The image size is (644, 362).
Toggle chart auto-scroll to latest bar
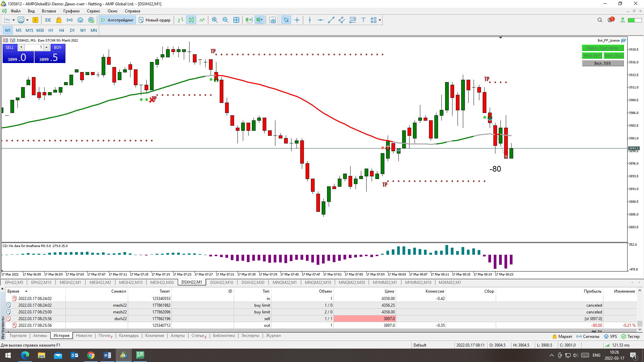pos(249,20)
